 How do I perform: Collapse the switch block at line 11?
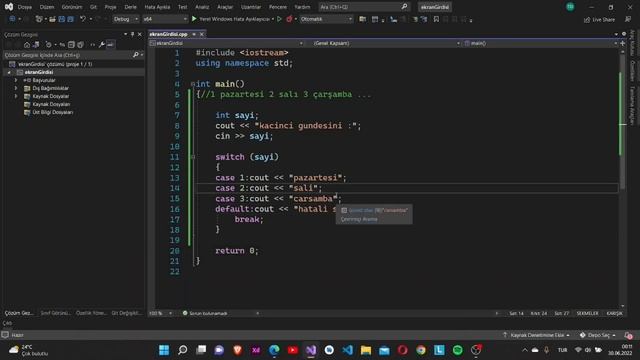(x=193, y=157)
